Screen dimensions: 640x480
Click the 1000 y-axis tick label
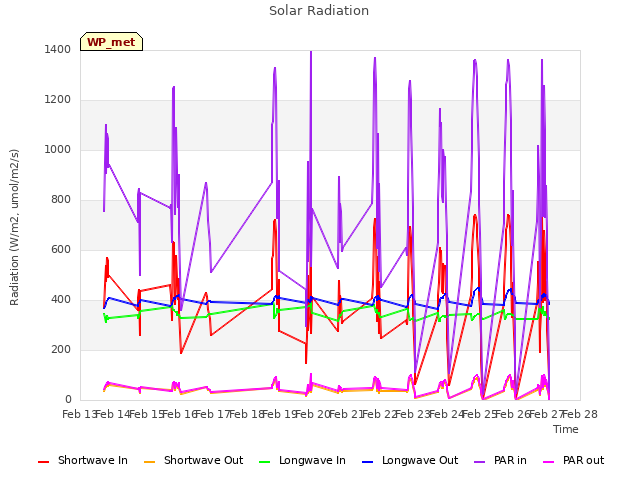pyautogui.click(x=58, y=149)
